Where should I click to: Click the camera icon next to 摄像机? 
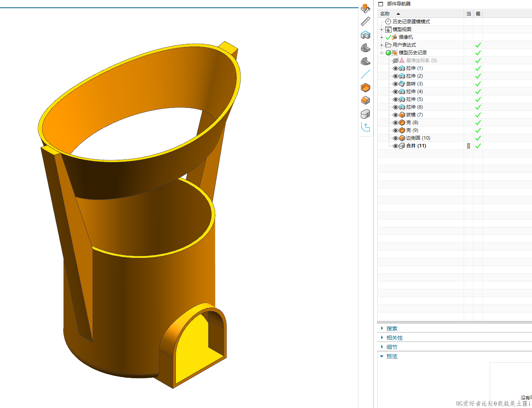(x=395, y=37)
